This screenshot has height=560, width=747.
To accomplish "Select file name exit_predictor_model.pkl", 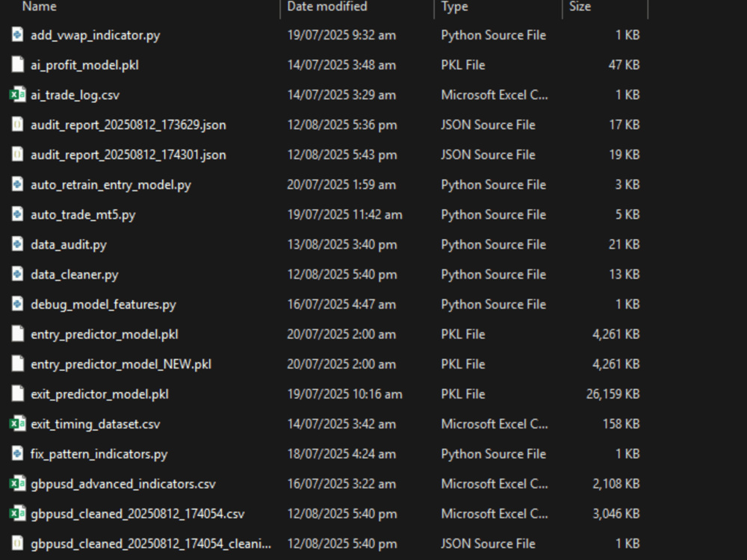I will [x=99, y=394].
